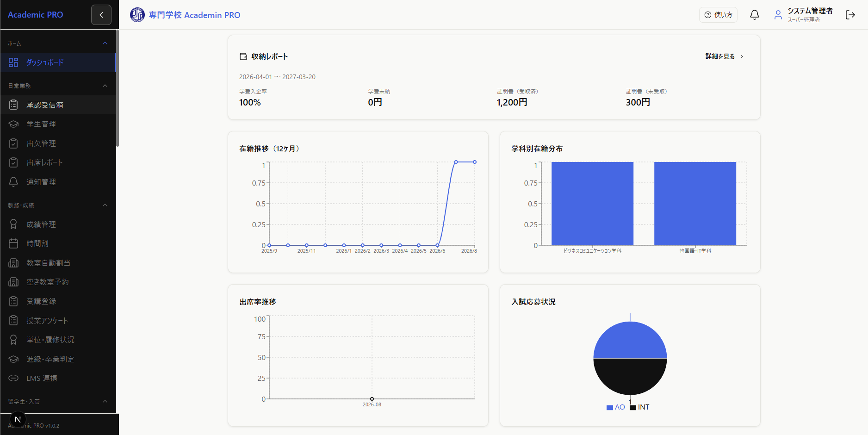Image resolution: width=868 pixels, height=435 pixels.
Task: Click the logout icon at top right
Action: [850, 15]
